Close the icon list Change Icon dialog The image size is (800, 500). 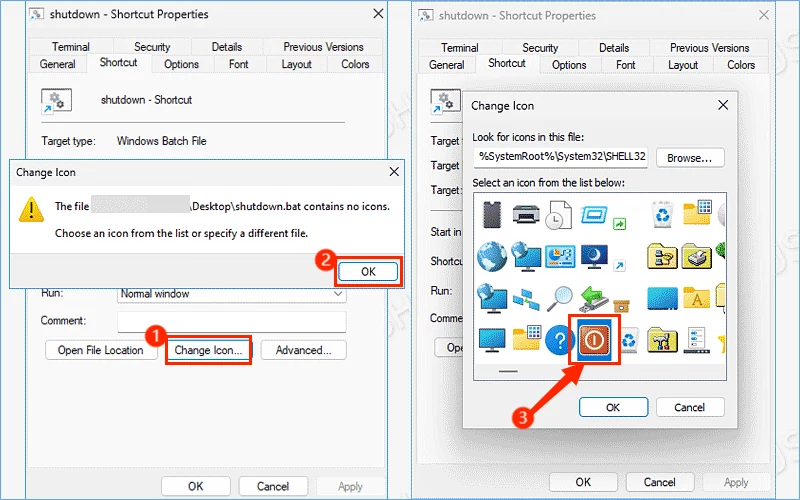point(723,105)
